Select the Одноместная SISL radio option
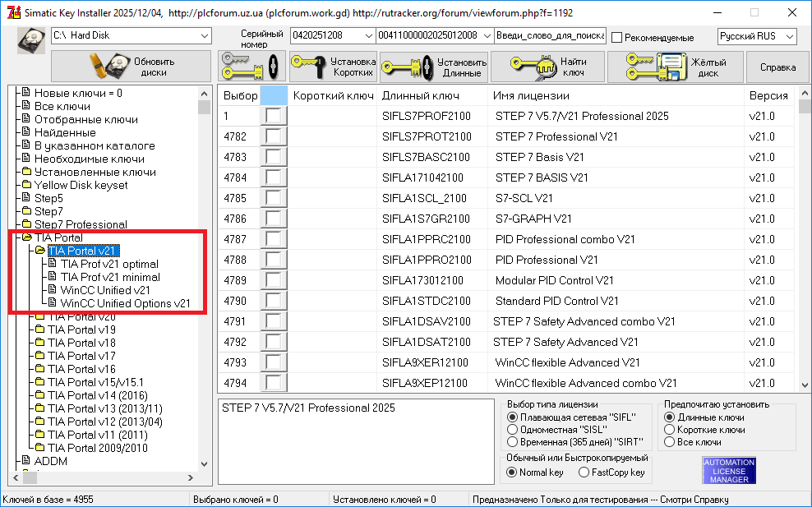The image size is (812, 507). pos(513,430)
